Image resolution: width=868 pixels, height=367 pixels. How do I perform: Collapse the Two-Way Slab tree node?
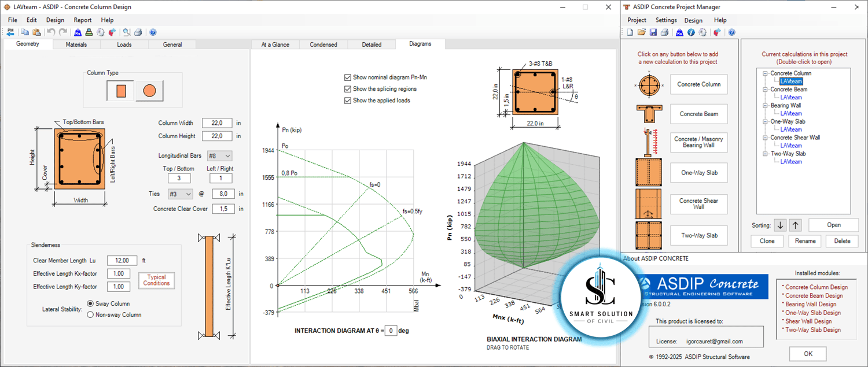coord(766,154)
